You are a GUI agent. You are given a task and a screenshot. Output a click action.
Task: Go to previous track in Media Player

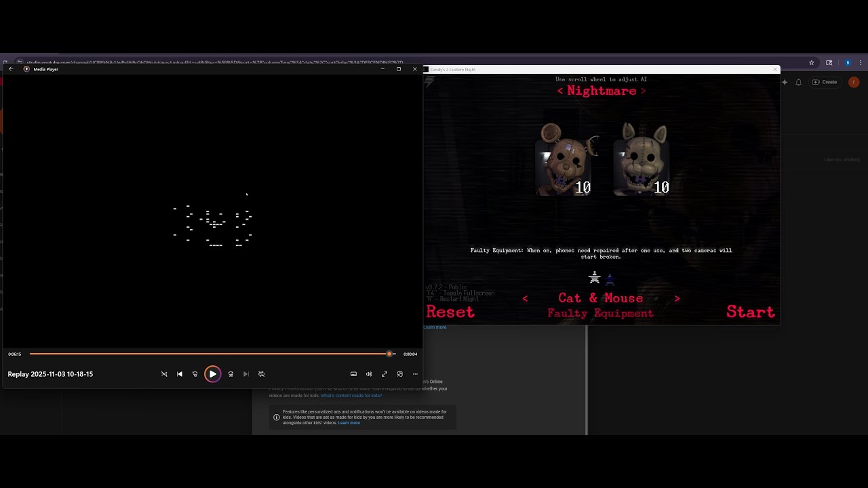pos(180,374)
